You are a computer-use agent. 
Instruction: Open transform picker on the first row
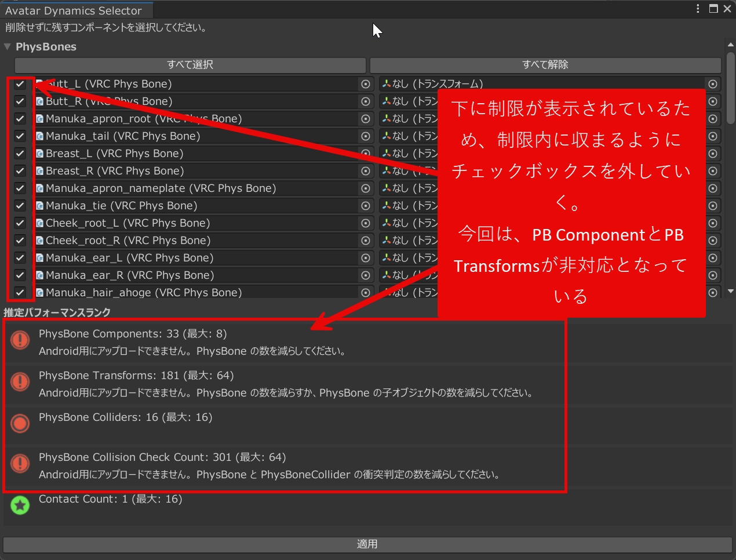pyautogui.click(x=712, y=84)
